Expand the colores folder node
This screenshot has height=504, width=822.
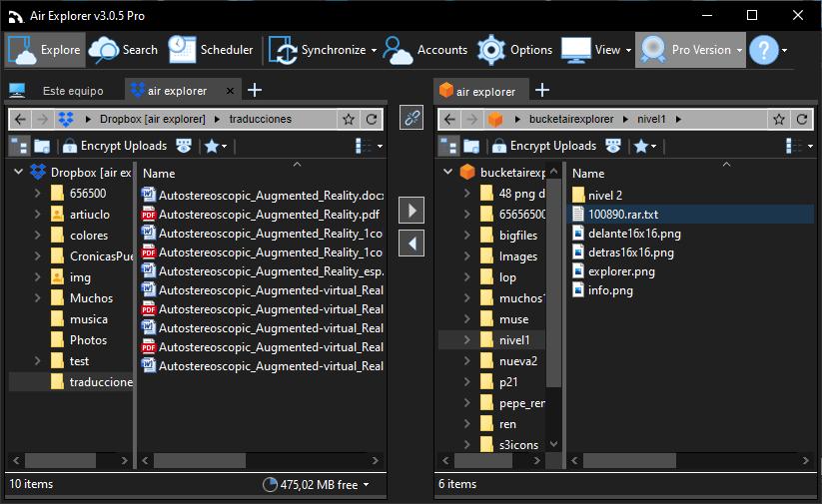(38, 236)
